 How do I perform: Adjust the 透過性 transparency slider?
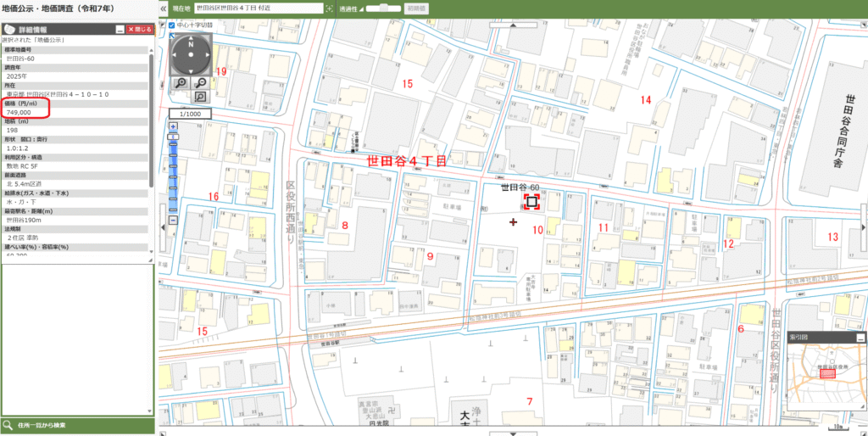[x=383, y=8]
